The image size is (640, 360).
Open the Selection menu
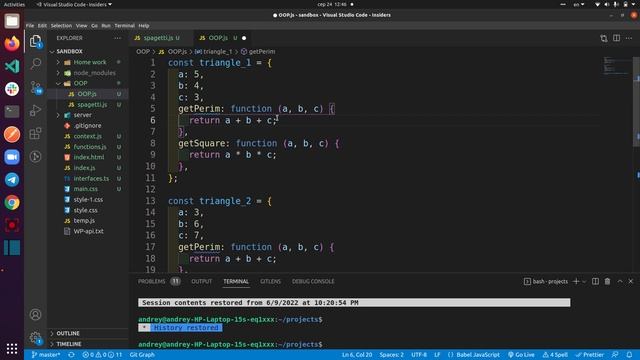(x=61, y=25)
